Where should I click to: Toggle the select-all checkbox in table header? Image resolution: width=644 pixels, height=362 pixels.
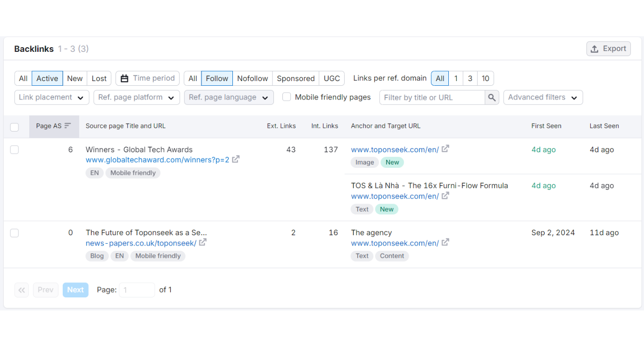15,127
